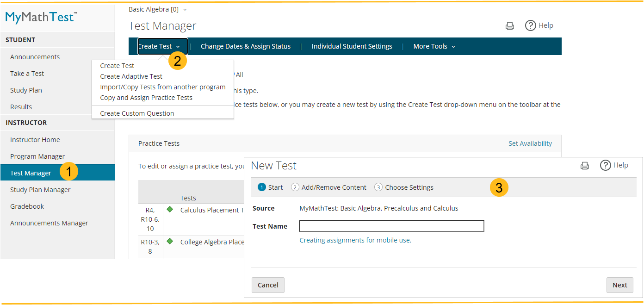Viewport: 644px width, 305px height.
Task: Click the R4, R10-6, 10 cell
Action: click(150, 219)
